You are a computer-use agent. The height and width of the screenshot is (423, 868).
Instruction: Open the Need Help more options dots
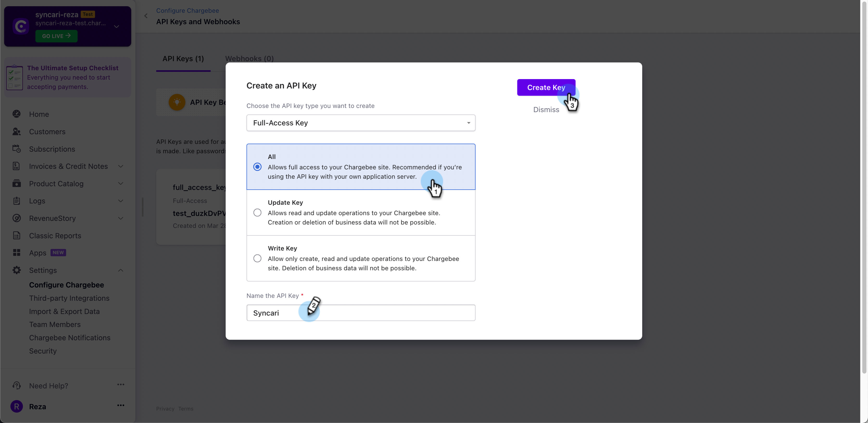point(121,384)
